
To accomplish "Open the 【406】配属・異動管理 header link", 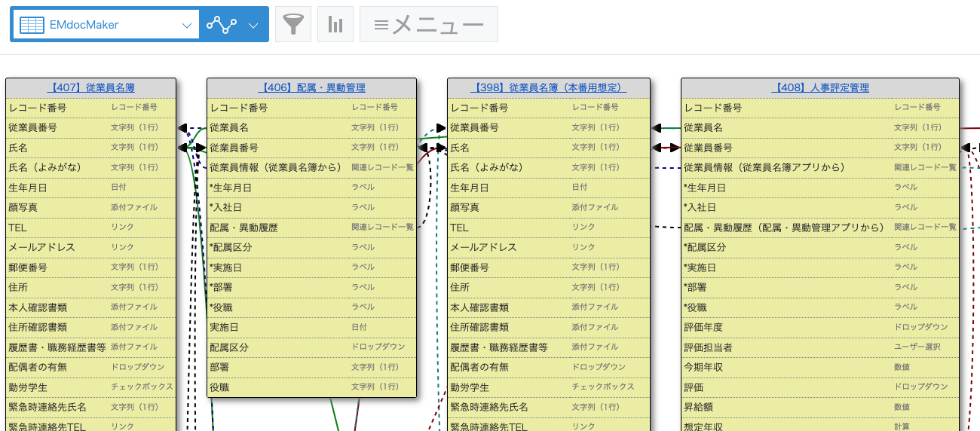I will click(x=311, y=88).
